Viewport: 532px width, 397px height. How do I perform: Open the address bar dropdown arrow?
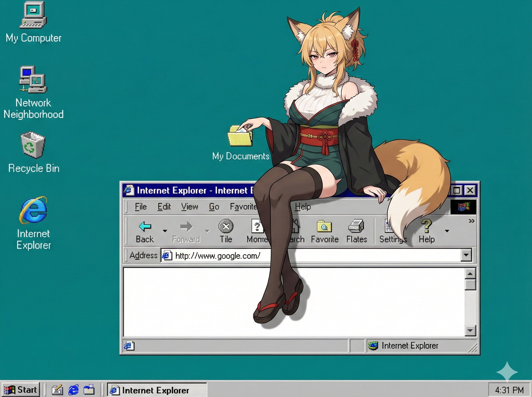coord(466,255)
